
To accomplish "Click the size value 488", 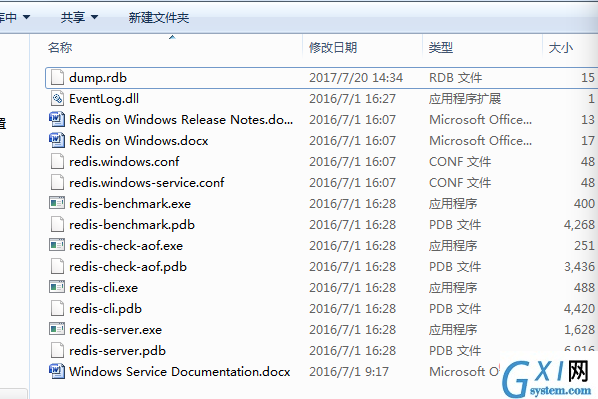I will pos(584,288).
